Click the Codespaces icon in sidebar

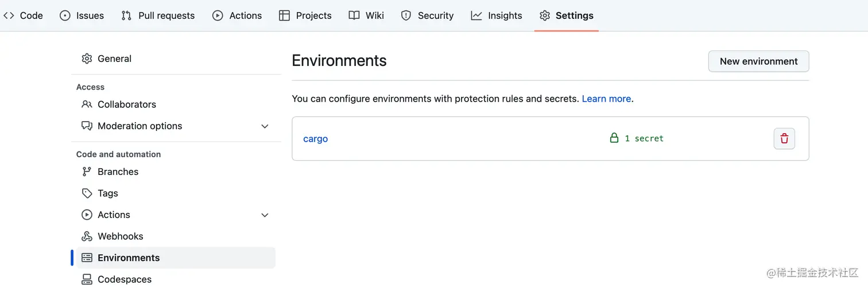click(87, 279)
